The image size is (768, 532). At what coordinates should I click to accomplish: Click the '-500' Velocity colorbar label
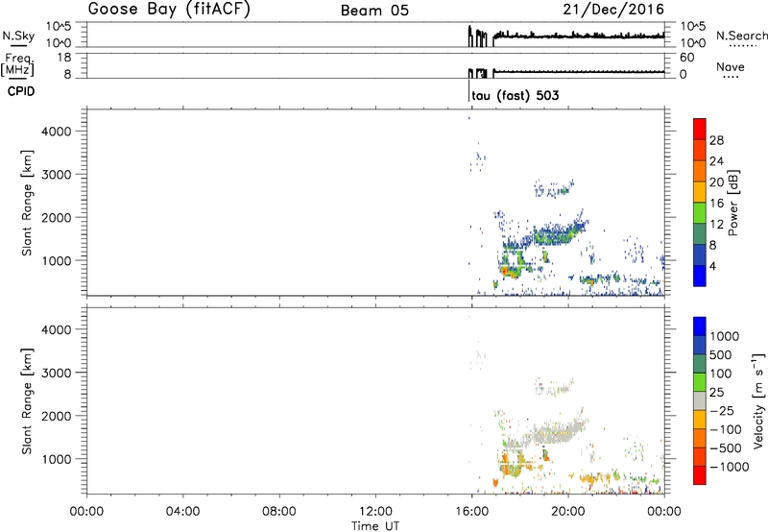click(726, 447)
